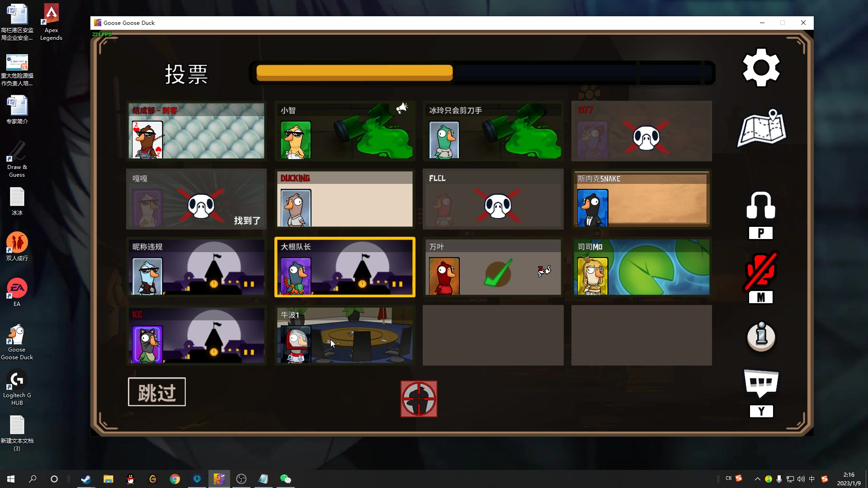
Task: Open the chat bubble icon
Action: (761, 383)
